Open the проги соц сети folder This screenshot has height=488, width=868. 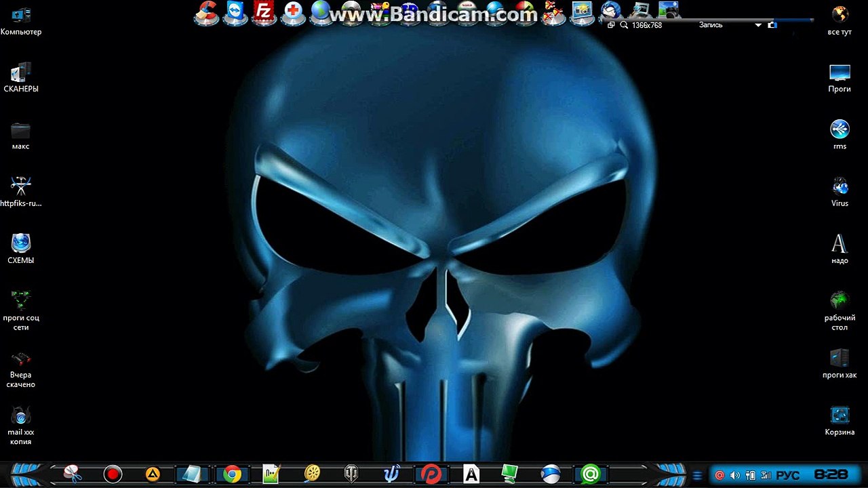21,310
